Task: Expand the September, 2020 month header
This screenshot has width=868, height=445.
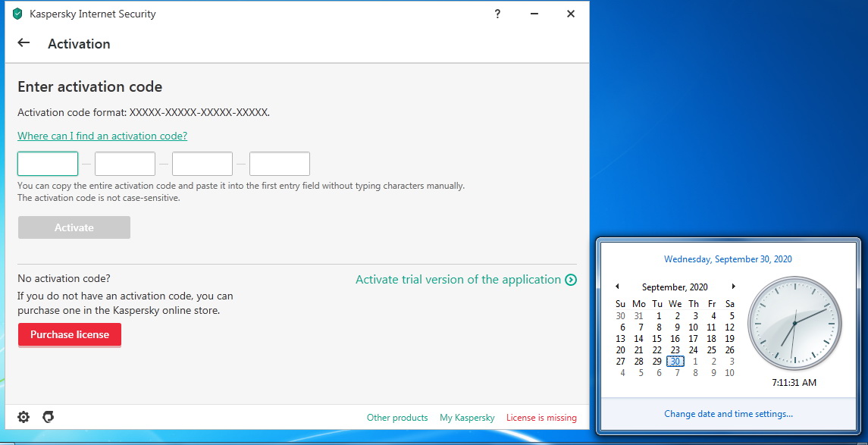Action: click(x=675, y=287)
